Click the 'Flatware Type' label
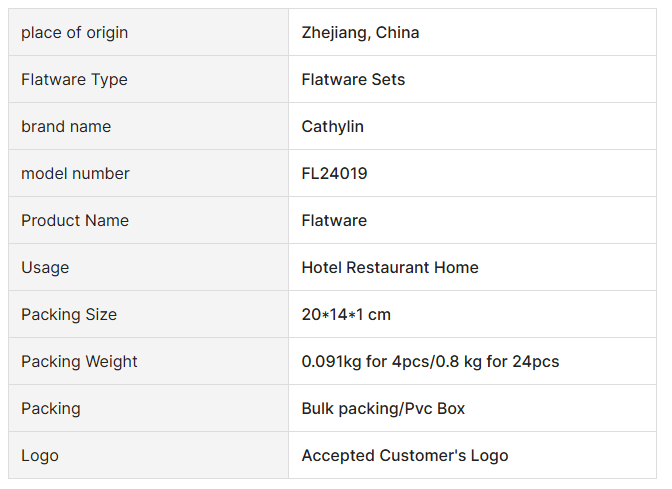 (x=74, y=80)
